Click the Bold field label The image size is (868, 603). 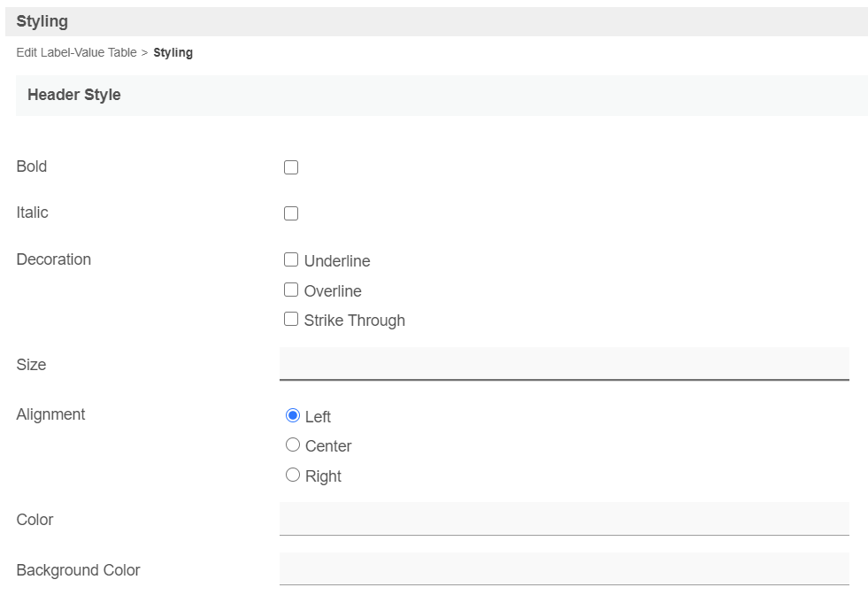[32, 166]
